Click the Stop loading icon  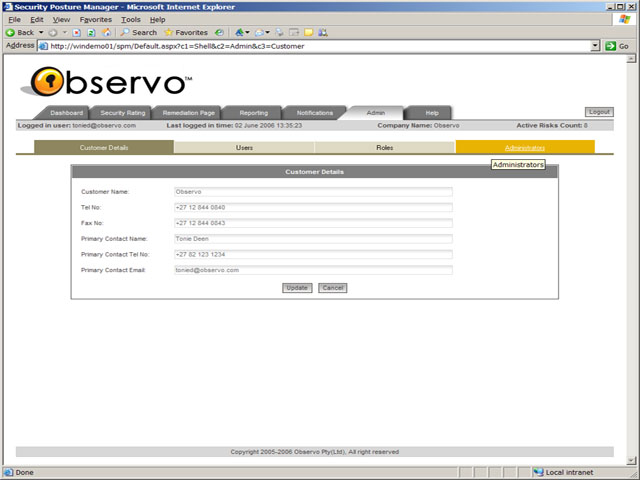point(77,33)
